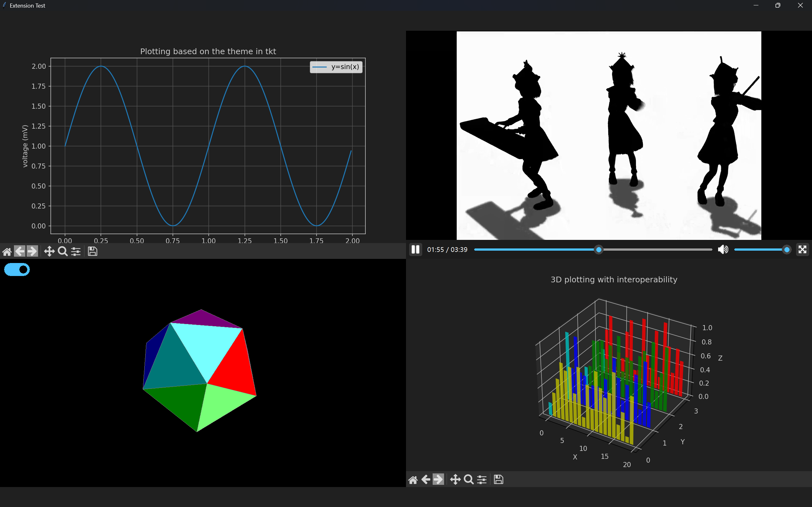Screen dimensions: 812x507
Task: Click Home icon in 3D plot toolbar
Action: pyautogui.click(x=413, y=479)
